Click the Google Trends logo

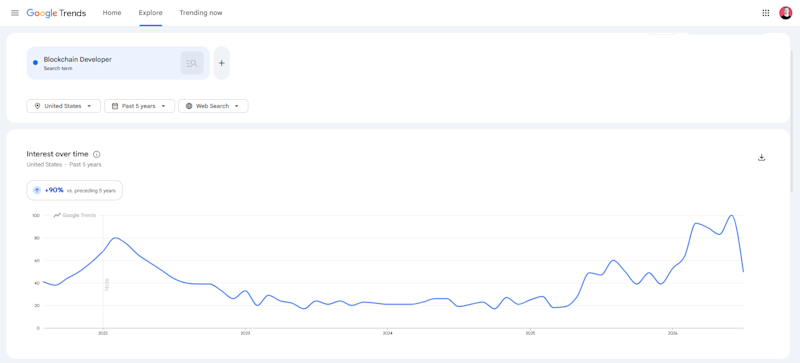click(x=56, y=13)
